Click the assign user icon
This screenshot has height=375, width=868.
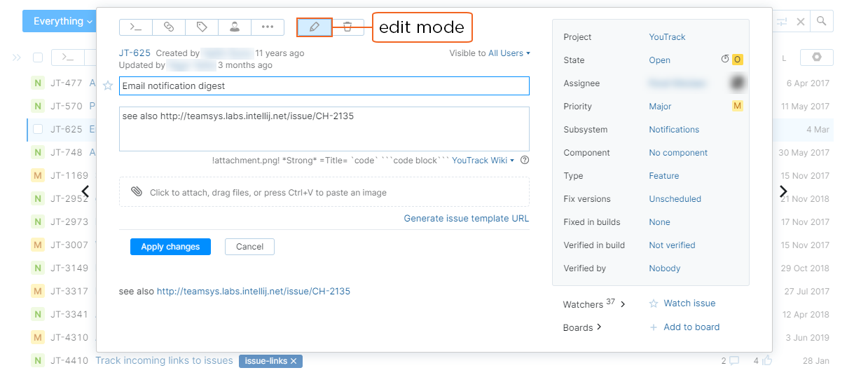point(235,27)
